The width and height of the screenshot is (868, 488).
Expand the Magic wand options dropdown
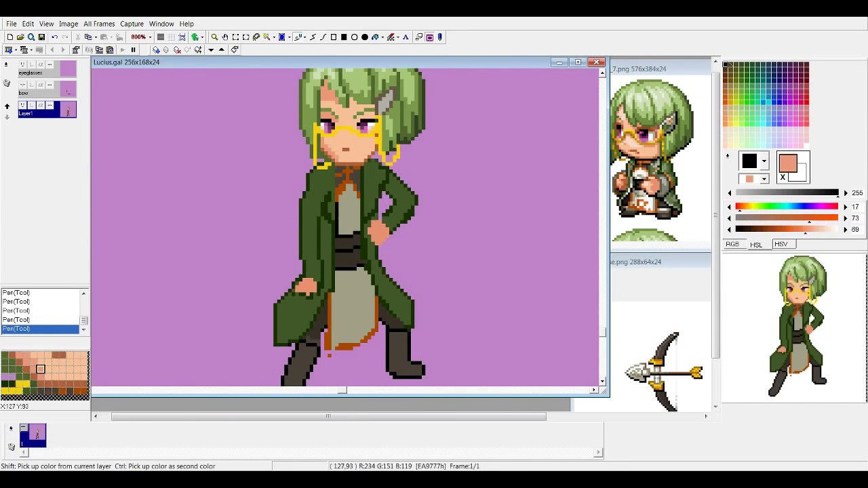click(x=274, y=37)
